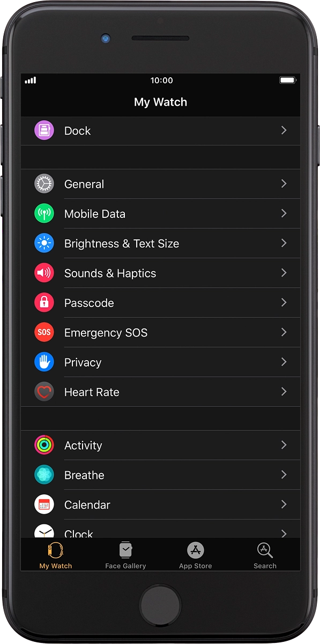Screen dimensions: 320x644
Task: Open Breathe settings
Action: (x=161, y=474)
